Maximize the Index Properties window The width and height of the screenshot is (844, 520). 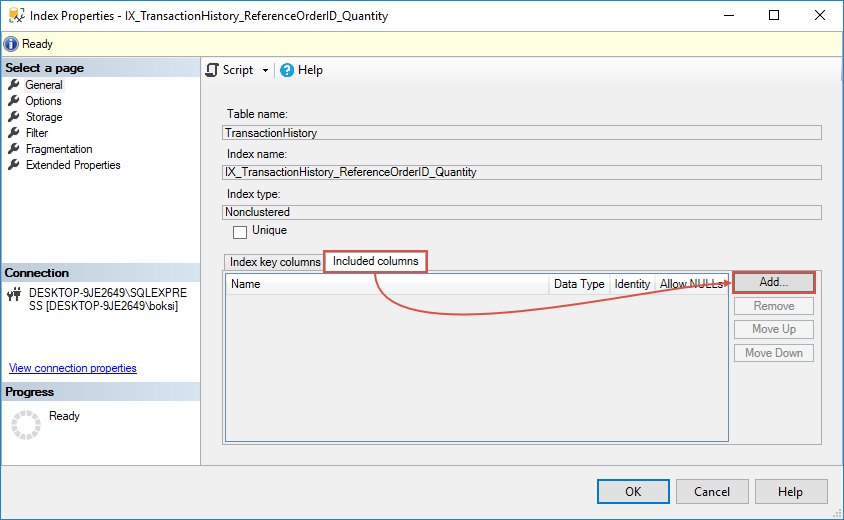click(774, 15)
